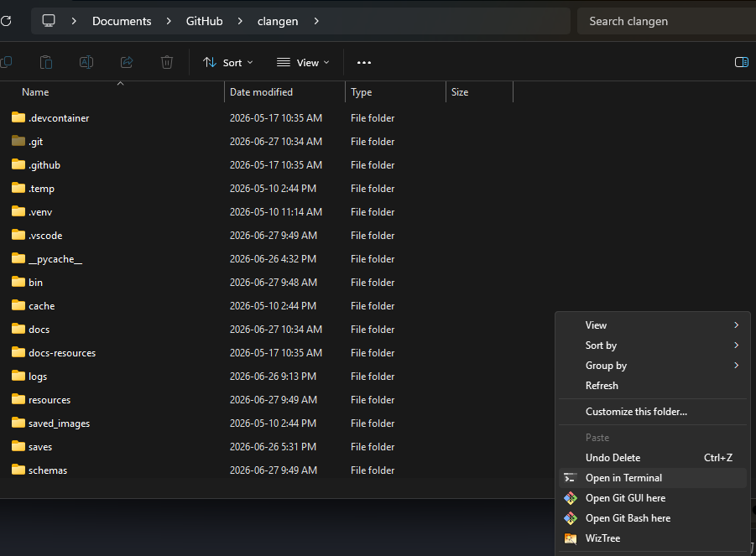The image size is (756, 556).
Task: Expand chevron after clangen breadcrumb
Action: (315, 21)
